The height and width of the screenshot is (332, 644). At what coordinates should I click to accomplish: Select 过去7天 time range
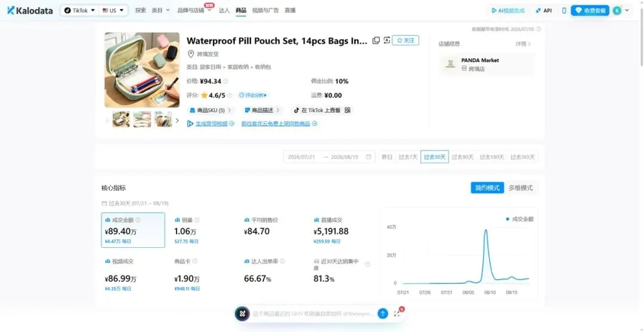click(x=408, y=156)
